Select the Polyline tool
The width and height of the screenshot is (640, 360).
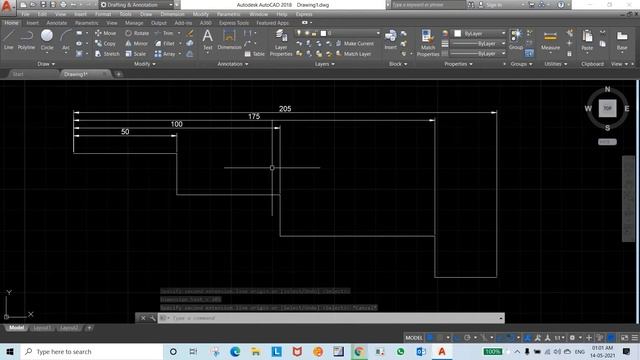26,40
